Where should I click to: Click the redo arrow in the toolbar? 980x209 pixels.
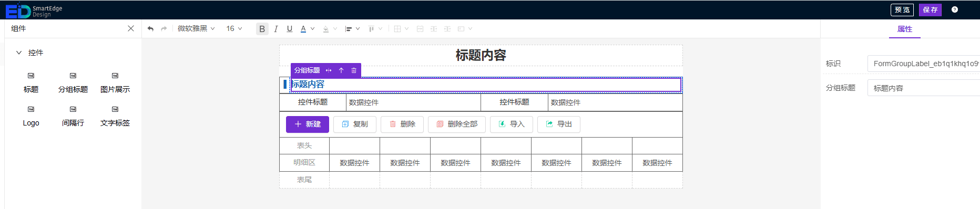164,29
